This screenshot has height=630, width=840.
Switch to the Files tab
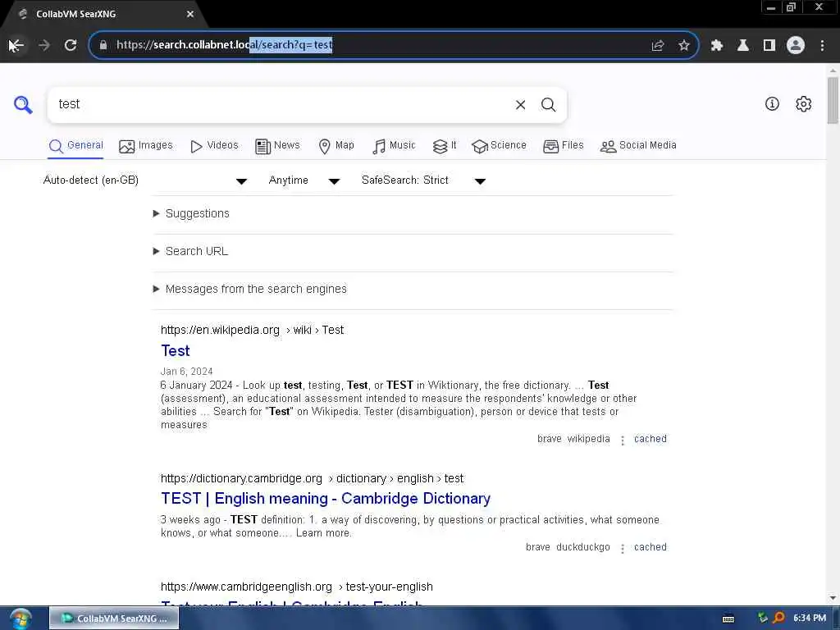[x=563, y=146]
